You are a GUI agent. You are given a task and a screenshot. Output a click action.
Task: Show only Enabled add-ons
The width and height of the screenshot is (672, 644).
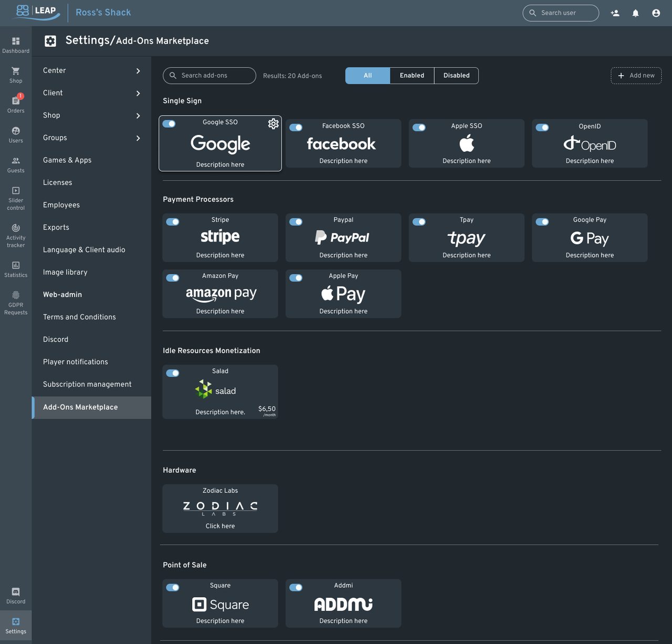(x=412, y=76)
